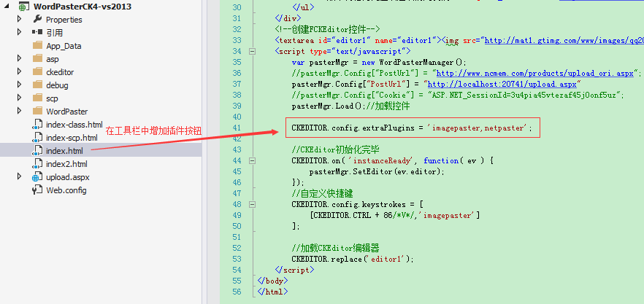Select the index.html file row
The height and width of the screenshot is (304, 644).
101,151
